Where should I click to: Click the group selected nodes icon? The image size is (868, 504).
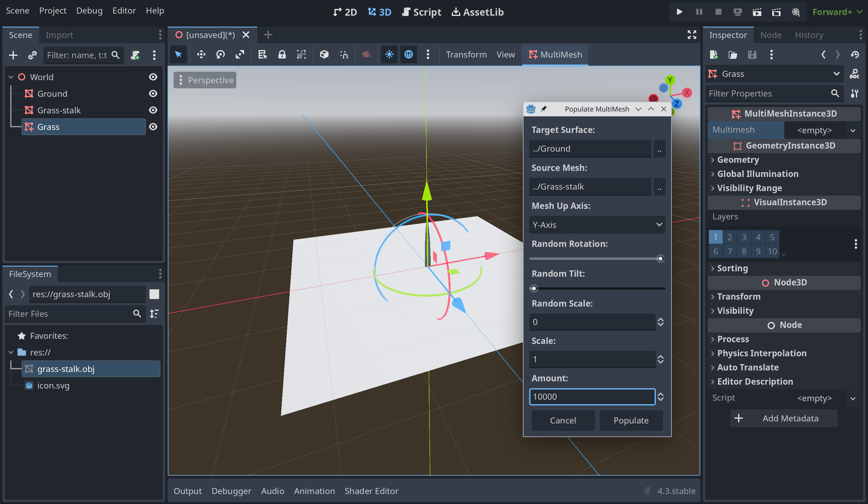tap(301, 55)
